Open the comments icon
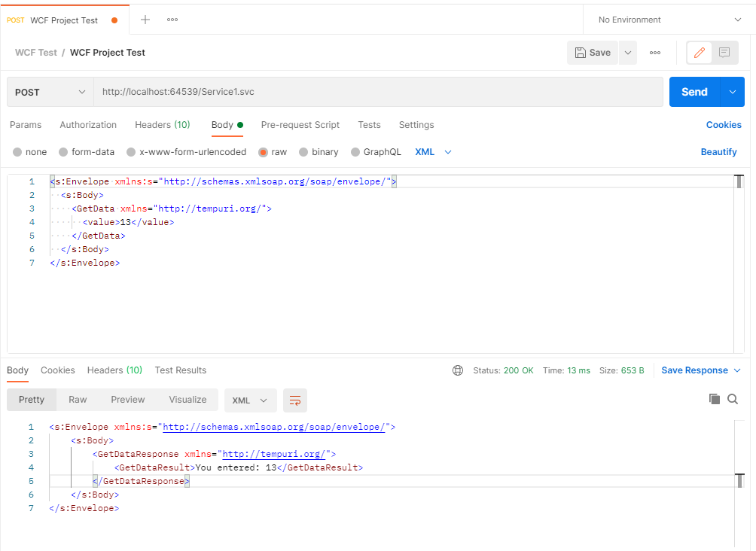756x551 pixels. click(x=724, y=53)
